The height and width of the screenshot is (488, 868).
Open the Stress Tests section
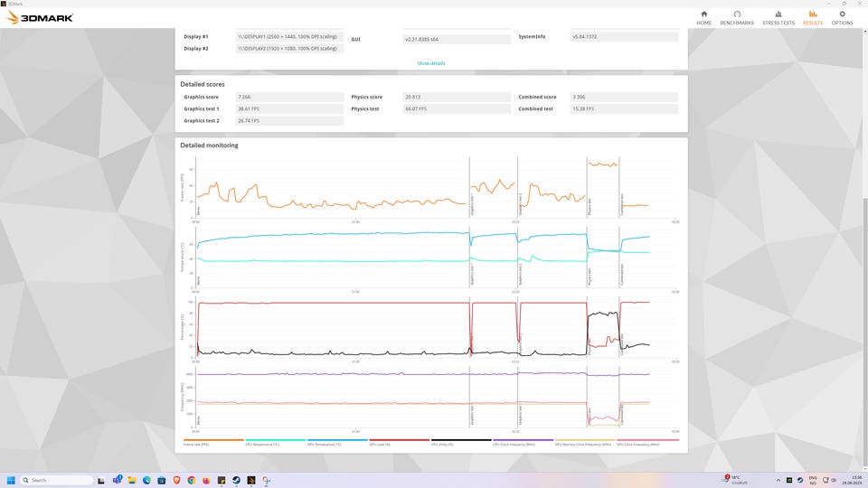tap(778, 17)
